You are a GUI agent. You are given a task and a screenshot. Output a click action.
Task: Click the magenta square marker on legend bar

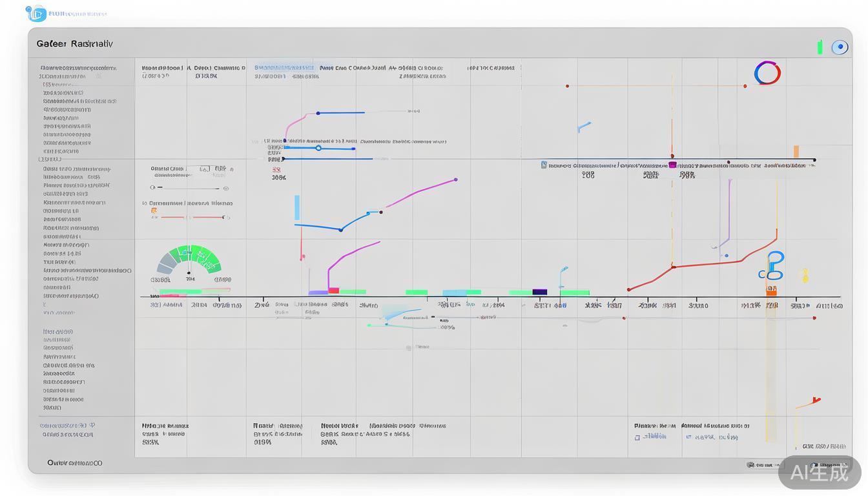click(x=672, y=165)
